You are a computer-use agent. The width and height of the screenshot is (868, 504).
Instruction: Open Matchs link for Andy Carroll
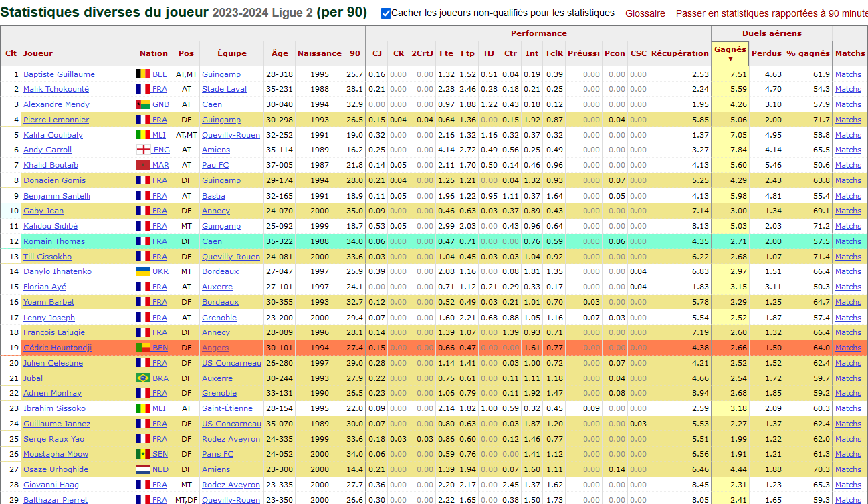848,150
